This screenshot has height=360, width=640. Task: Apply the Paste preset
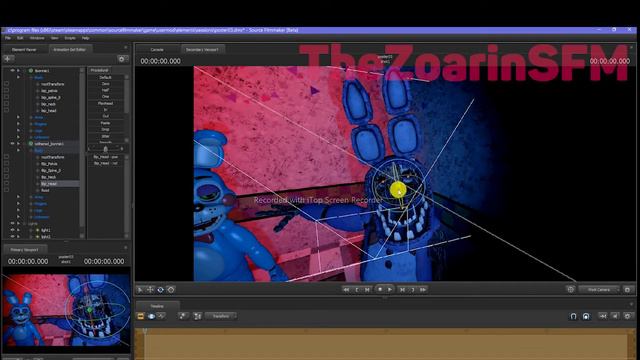coord(105,123)
